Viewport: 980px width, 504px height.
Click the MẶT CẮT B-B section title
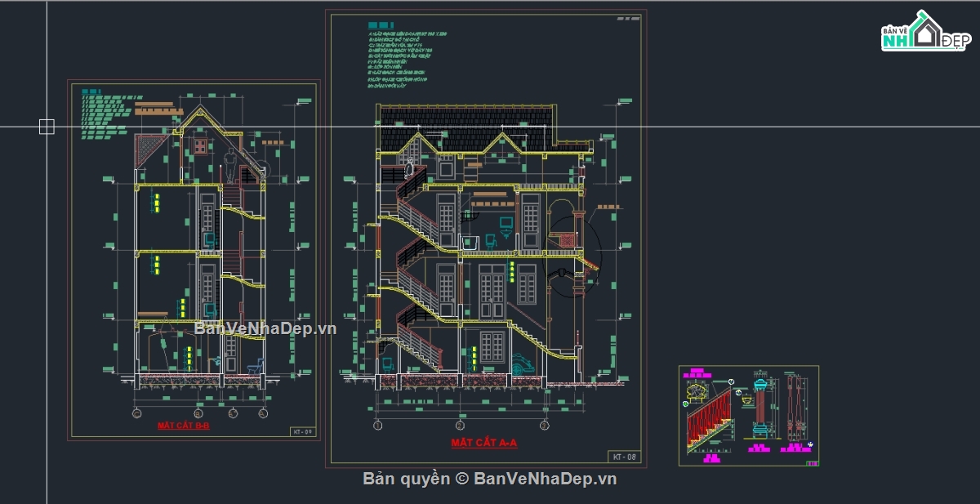[183, 426]
